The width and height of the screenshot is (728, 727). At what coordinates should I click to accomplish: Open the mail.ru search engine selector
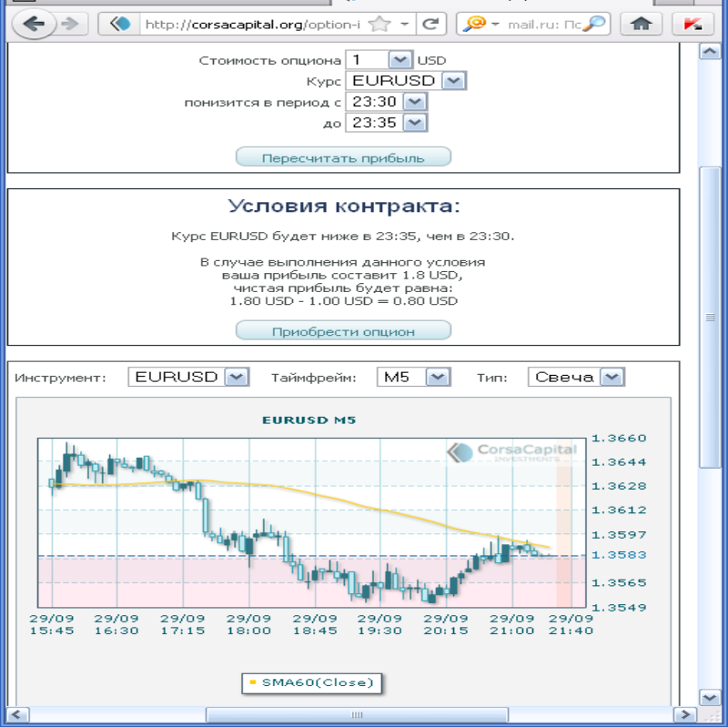point(479,24)
